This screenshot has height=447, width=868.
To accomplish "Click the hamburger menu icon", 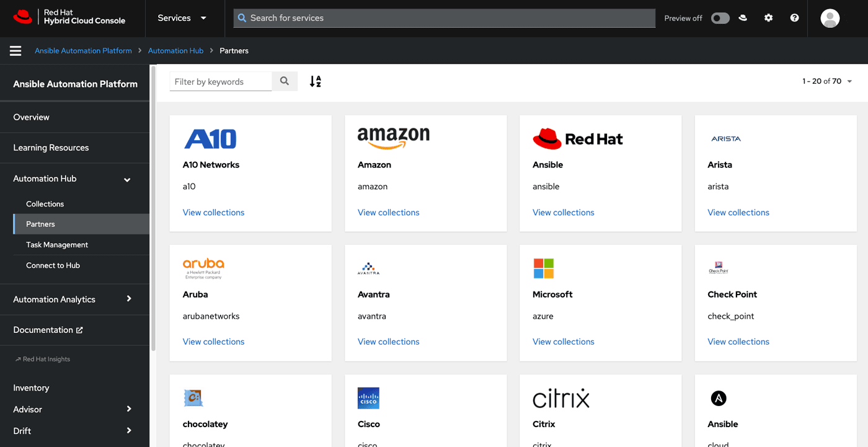I will (15, 50).
